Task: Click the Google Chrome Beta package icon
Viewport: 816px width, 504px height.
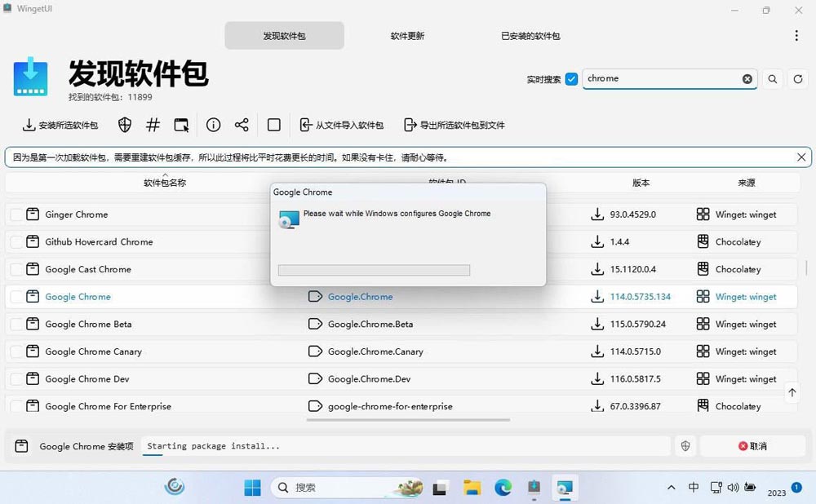Action: pyautogui.click(x=33, y=324)
